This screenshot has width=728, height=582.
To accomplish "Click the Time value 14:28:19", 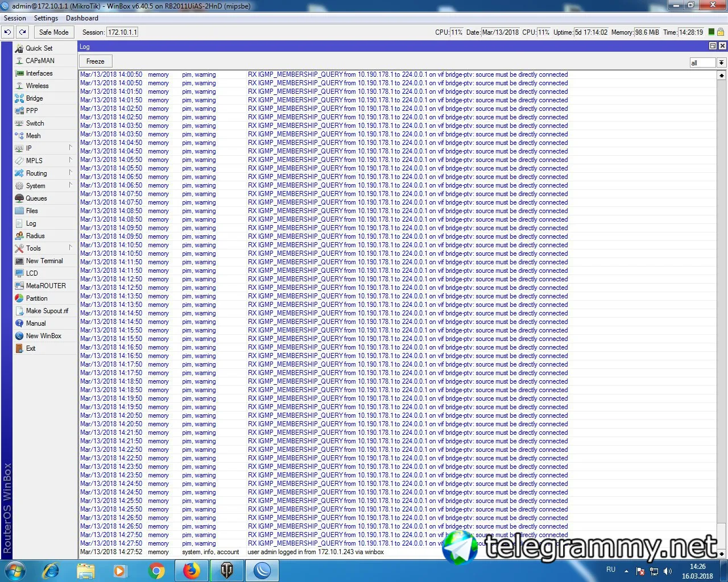I will point(691,32).
